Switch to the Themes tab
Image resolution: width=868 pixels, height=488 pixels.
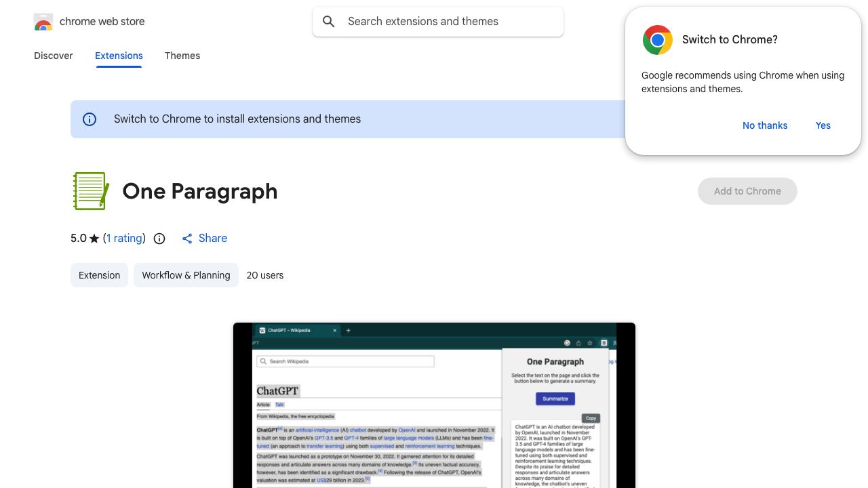[182, 56]
